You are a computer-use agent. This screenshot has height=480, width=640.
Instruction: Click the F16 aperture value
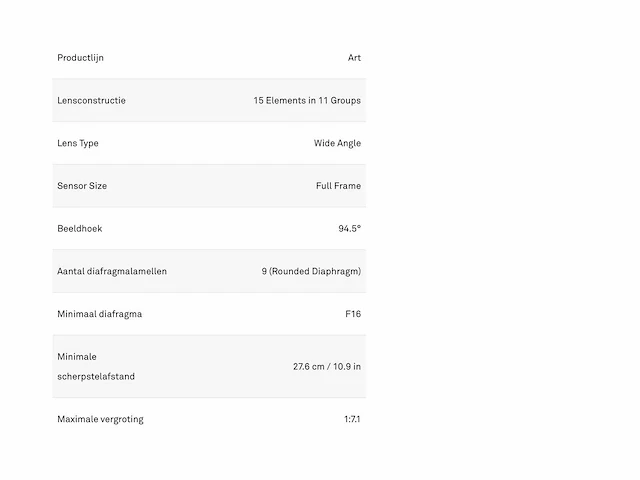tap(353, 314)
